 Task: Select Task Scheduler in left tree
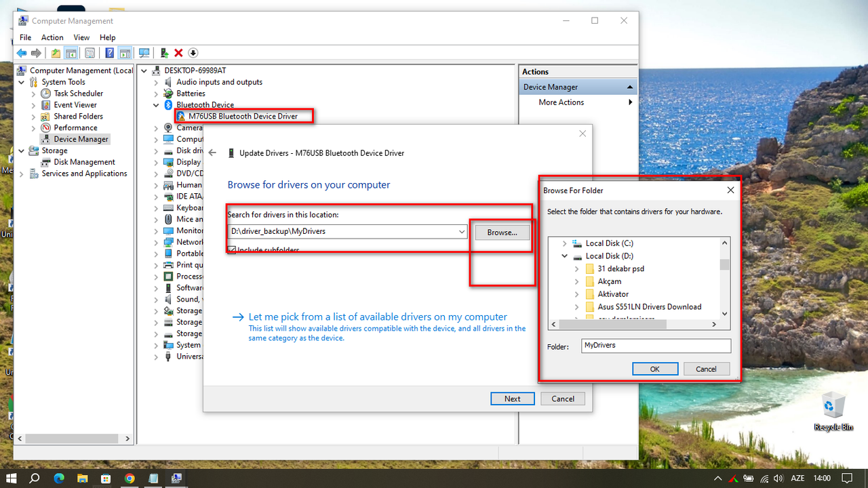pyautogui.click(x=79, y=94)
